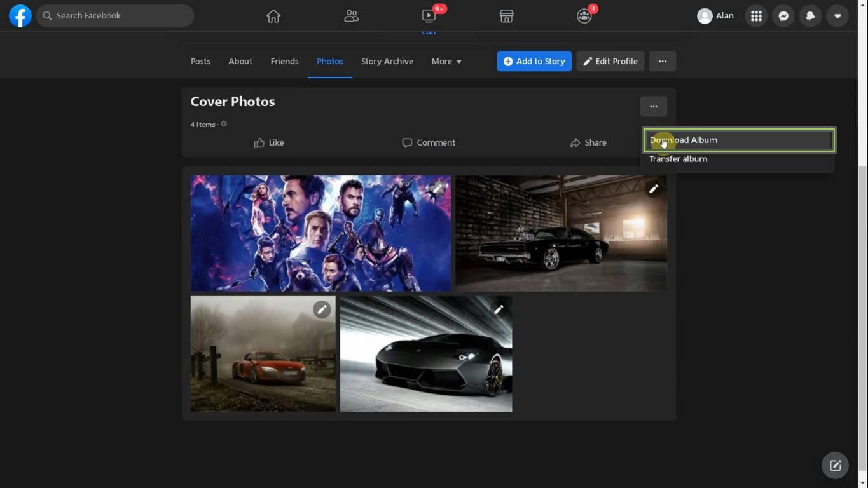868x488 pixels.
Task: Click the Edit Profile button
Action: click(610, 61)
